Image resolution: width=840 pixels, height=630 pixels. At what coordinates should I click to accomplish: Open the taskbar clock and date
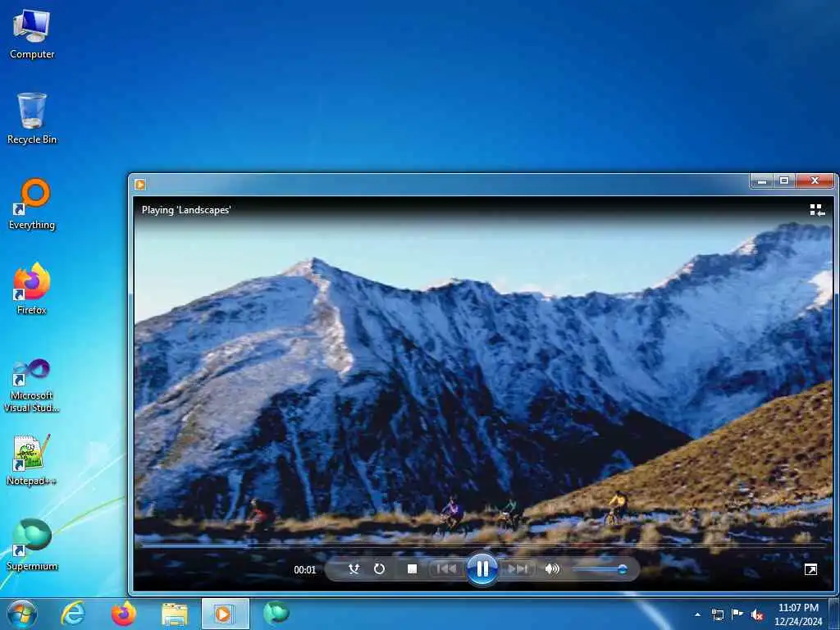[x=798, y=614]
